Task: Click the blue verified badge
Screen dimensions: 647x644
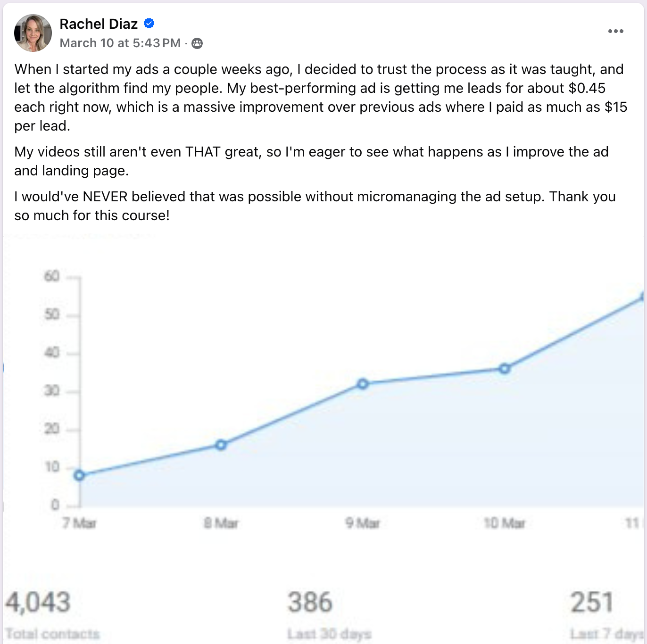Action: [149, 23]
